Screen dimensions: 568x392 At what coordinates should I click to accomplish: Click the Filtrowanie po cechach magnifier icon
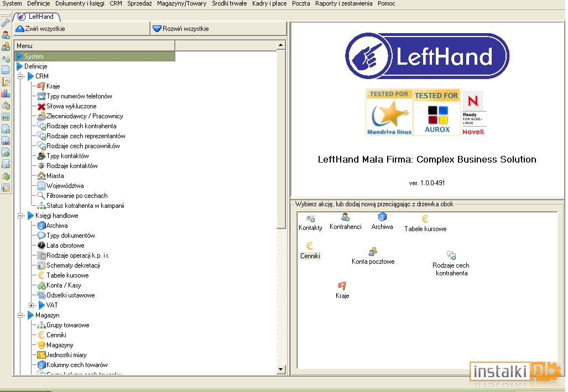(41, 196)
